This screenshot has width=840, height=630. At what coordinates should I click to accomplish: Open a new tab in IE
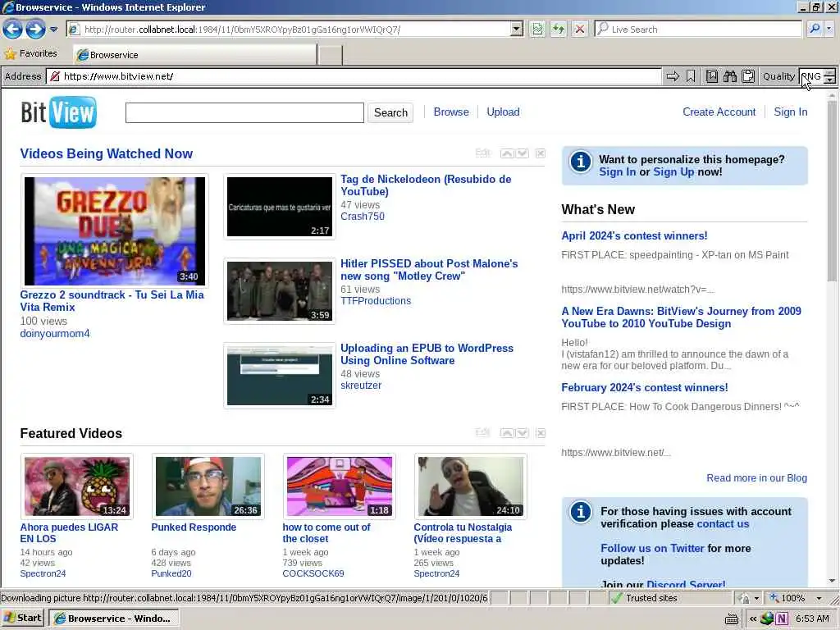[x=330, y=55]
